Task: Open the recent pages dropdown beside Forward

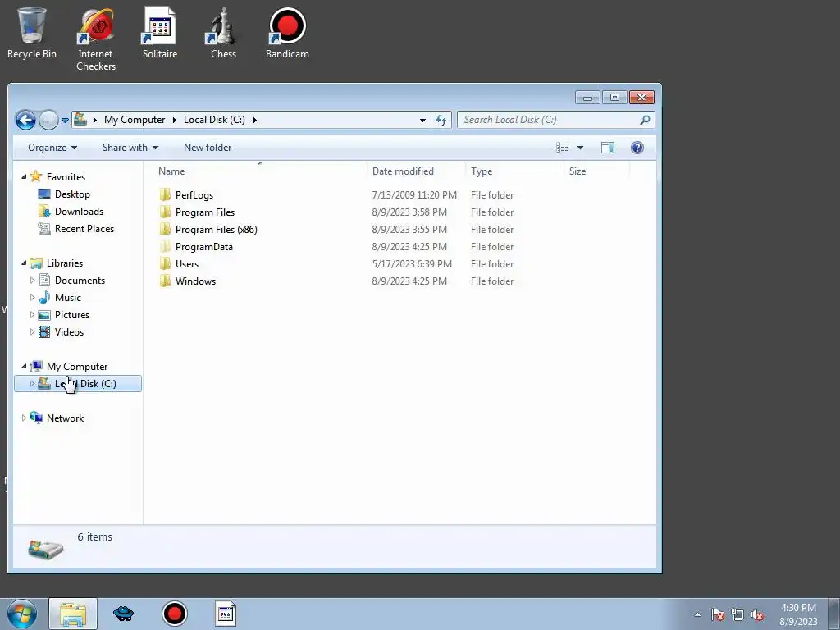Action: pyautogui.click(x=65, y=121)
